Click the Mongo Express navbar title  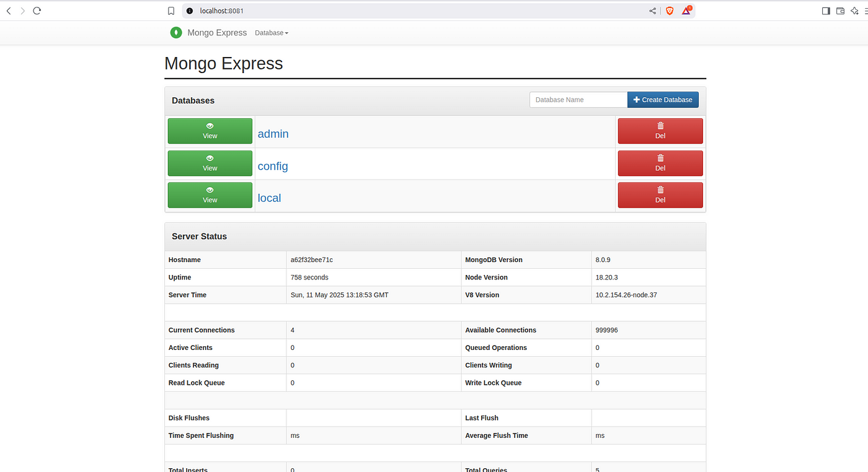217,33
